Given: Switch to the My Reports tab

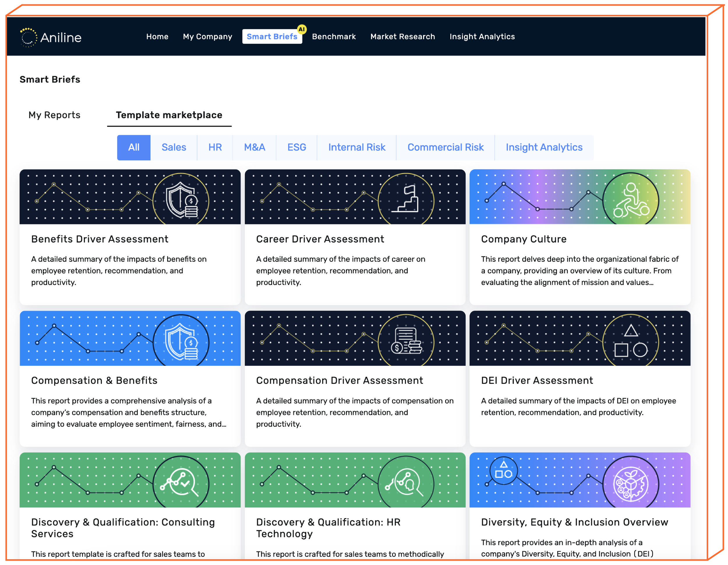Looking at the screenshot, I should 54,115.
